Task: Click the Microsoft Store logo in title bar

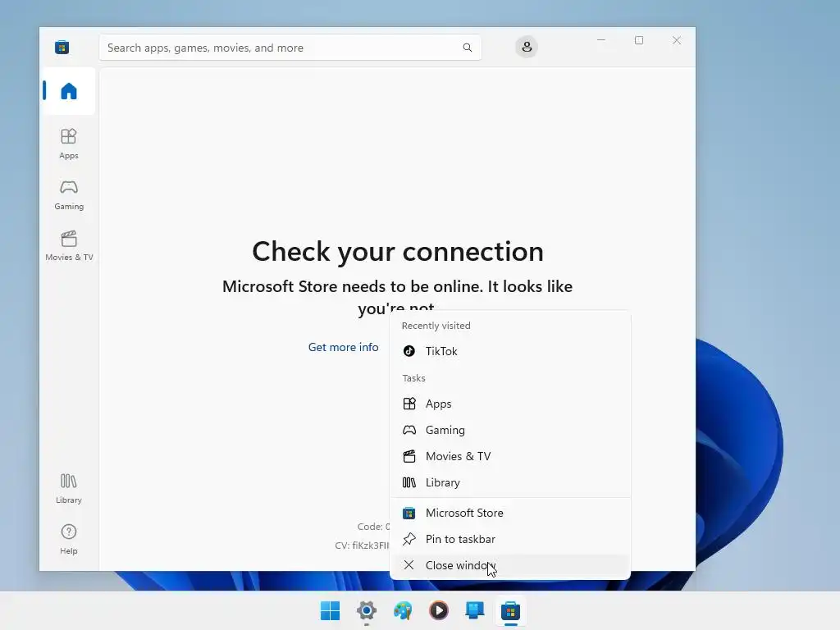Action: pyautogui.click(x=62, y=47)
